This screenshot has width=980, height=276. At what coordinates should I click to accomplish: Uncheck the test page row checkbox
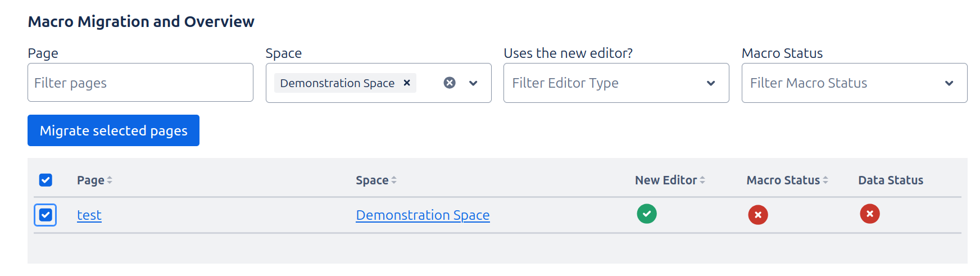(x=46, y=215)
